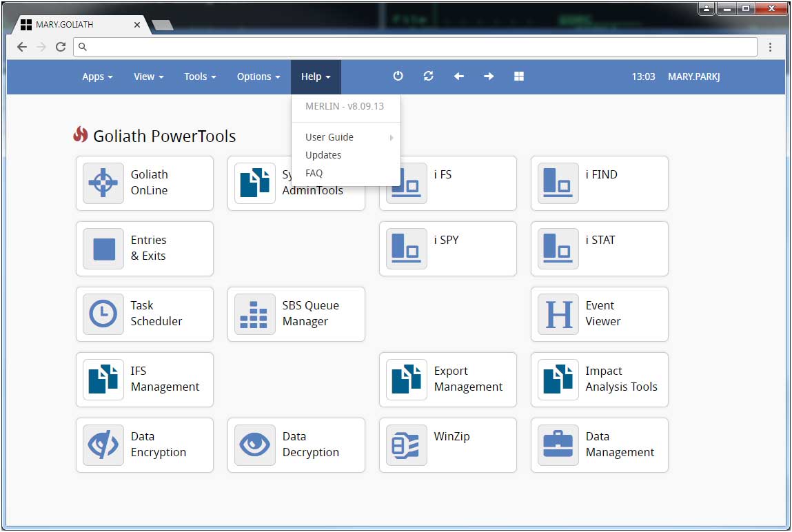The height and width of the screenshot is (532, 792).
Task: Open the Apps dropdown menu
Action: click(x=97, y=76)
